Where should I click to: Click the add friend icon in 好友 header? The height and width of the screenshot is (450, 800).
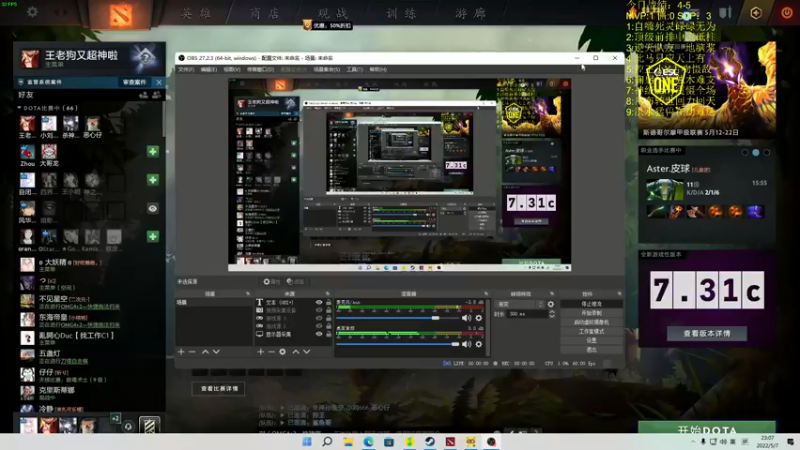coord(143,95)
